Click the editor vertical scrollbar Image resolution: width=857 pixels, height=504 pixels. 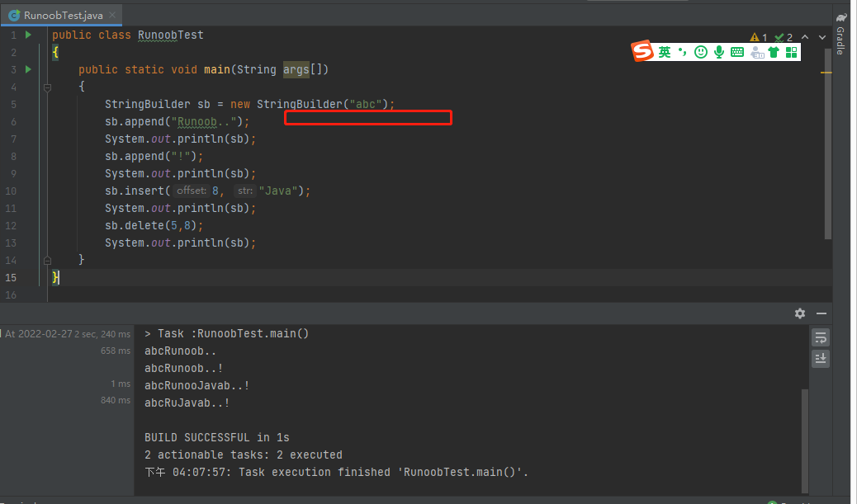pyautogui.click(x=828, y=143)
